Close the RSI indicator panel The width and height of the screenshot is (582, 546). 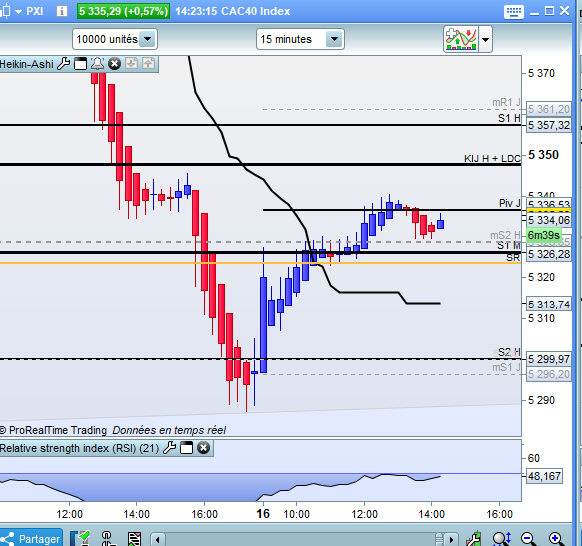pyautogui.click(x=203, y=448)
